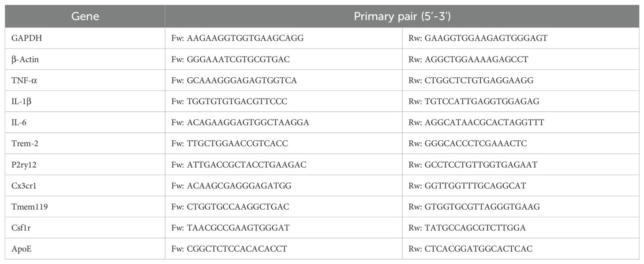The width and height of the screenshot is (644, 264).
Task: Select the GAPDH gene cell
Action: point(85,38)
